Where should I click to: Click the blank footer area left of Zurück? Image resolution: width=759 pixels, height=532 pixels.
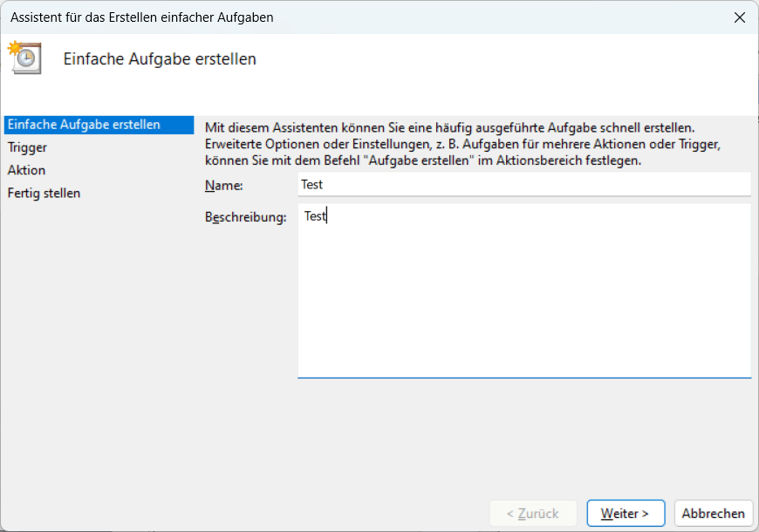[x=262, y=514]
